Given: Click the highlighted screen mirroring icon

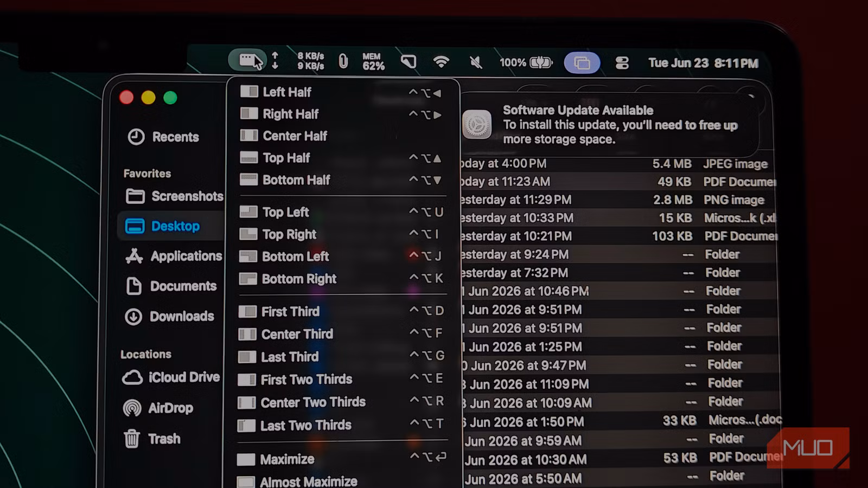Looking at the screenshot, I should tap(582, 63).
